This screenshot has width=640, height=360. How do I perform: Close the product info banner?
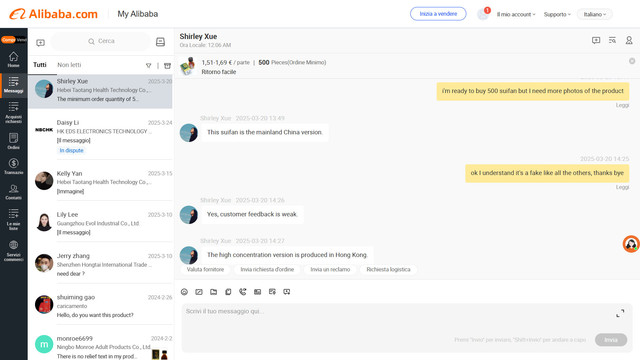click(x=632, y=61)
